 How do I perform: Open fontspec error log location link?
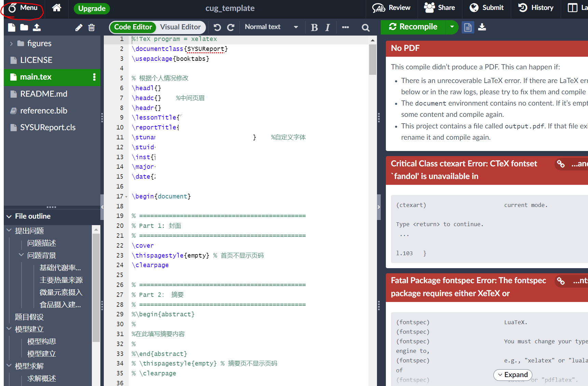[x=572, y=281]
